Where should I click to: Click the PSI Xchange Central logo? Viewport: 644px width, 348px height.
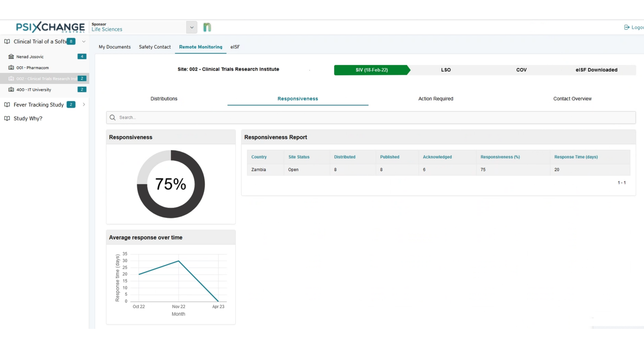(50, 27)
